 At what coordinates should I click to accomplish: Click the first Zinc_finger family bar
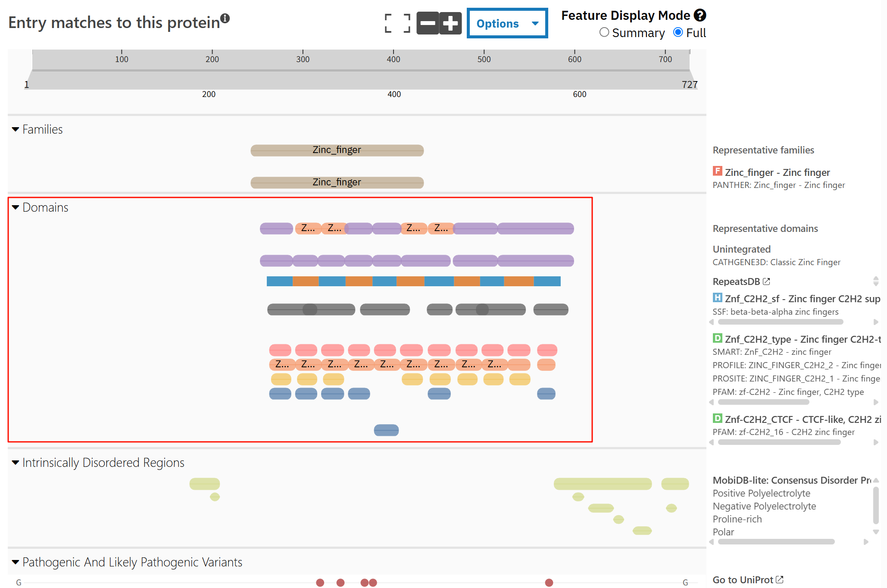point(337,150)
